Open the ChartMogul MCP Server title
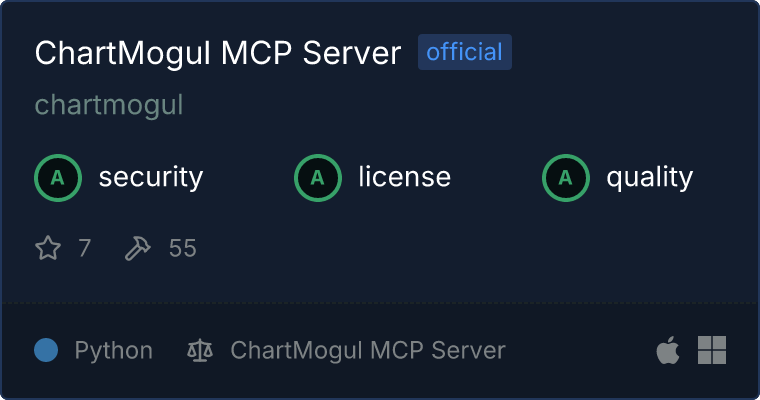The image size is (760, 400). pyautogui.click(x=218, y=52)
